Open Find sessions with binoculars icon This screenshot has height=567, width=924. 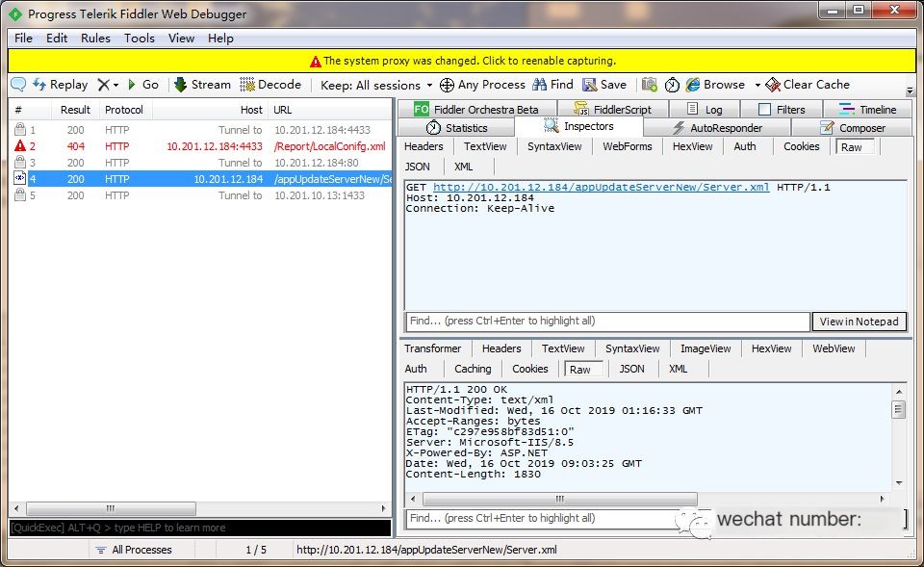pos(552,85)
